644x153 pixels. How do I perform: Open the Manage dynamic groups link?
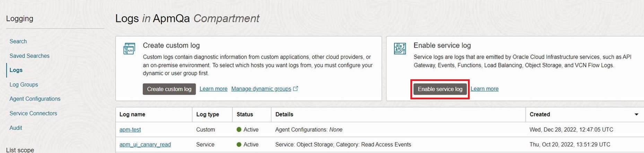261,89
